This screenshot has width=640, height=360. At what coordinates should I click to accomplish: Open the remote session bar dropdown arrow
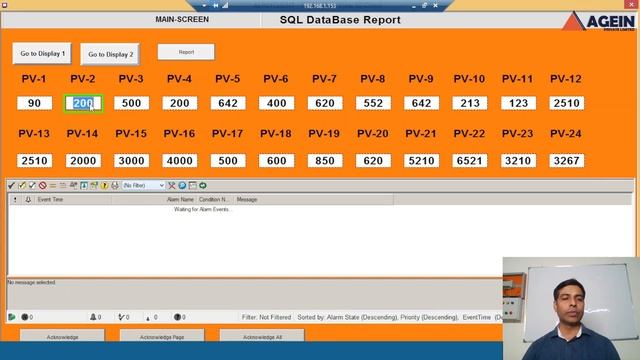pyautogui.click(x=204, y=5)
